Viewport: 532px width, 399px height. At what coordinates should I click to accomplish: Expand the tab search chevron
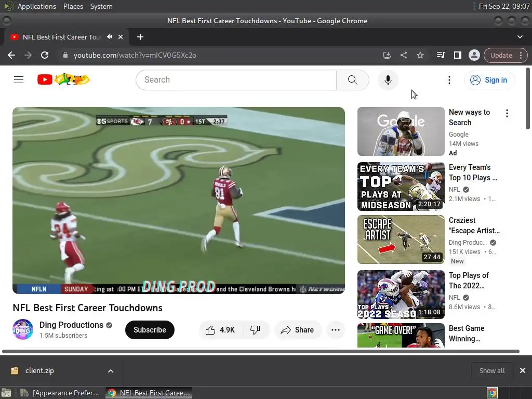[x=520, y=37]
